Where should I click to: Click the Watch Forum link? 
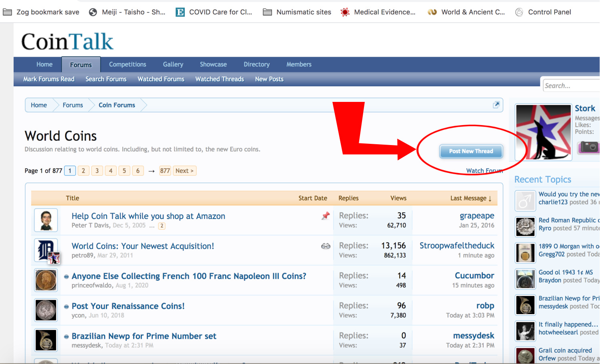click(484, 171)
